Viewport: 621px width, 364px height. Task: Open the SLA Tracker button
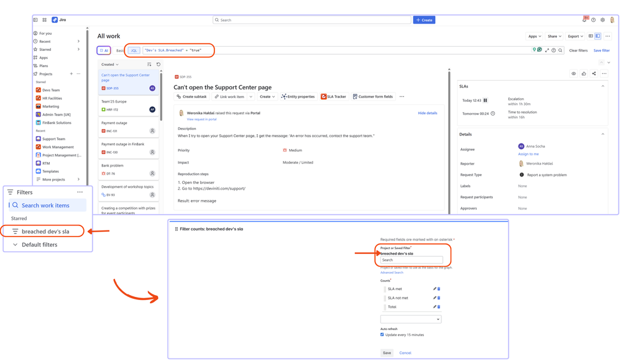tap(333, 96)
